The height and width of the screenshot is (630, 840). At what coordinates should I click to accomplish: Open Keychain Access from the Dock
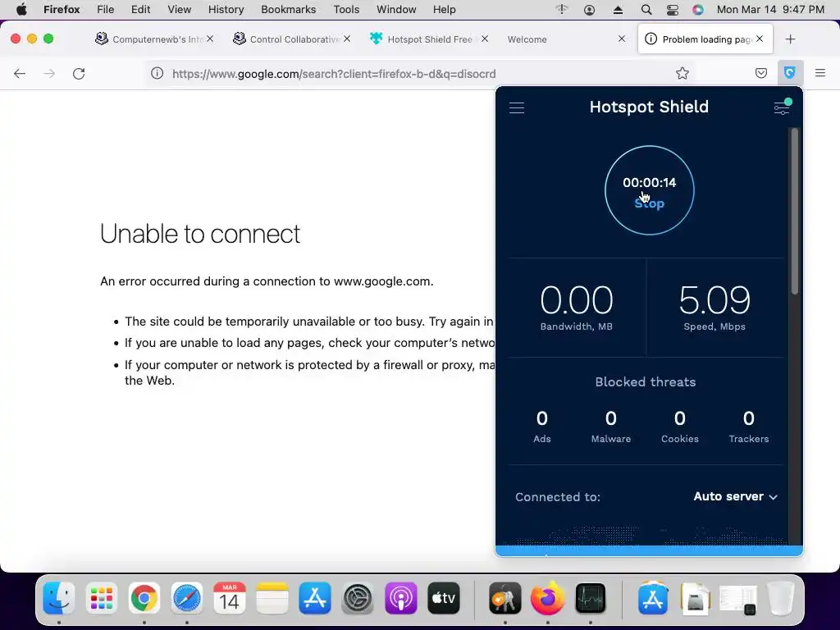tap(505, 598)
